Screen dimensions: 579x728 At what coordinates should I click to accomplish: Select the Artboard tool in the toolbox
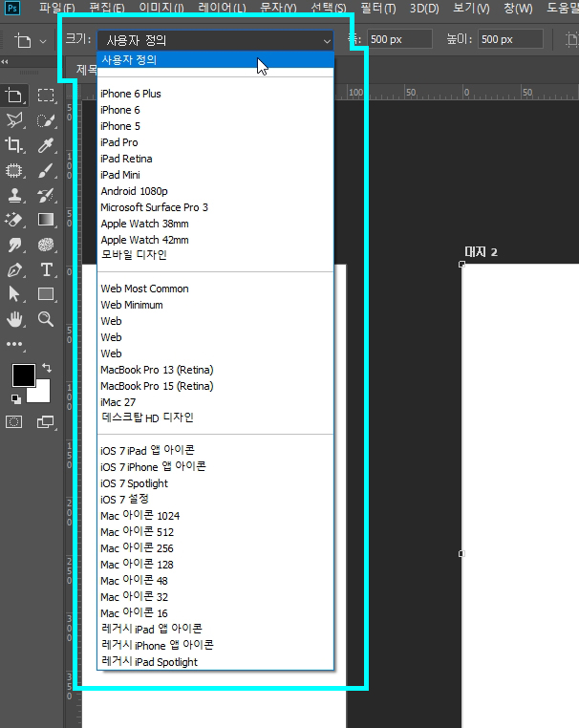14,96
